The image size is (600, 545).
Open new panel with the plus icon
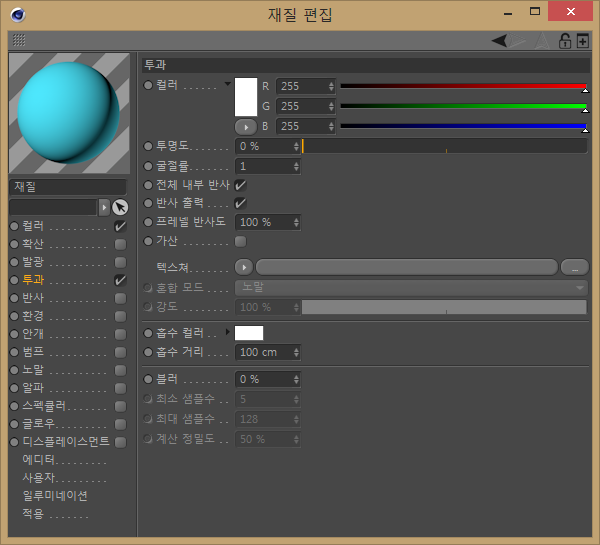pos(583,41)
